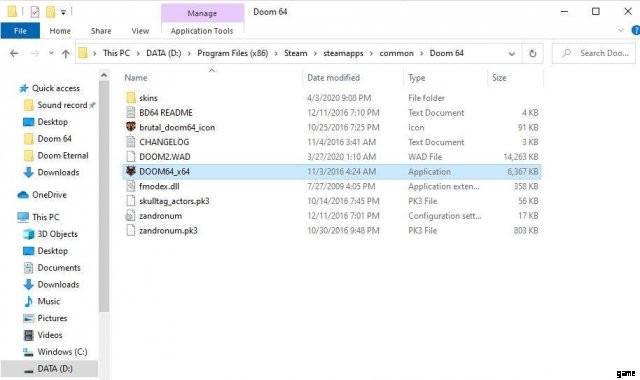Expand the chevron after Steam breadcrumb
Viewport: 640px width, 380px height.
click(x=316, y=53)
